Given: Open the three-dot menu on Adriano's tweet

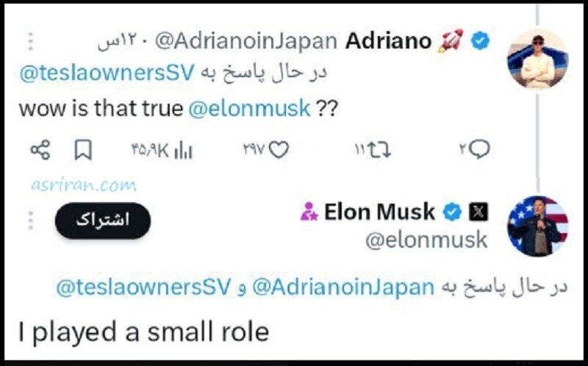Looking at the screenshot, I should 30,40.
